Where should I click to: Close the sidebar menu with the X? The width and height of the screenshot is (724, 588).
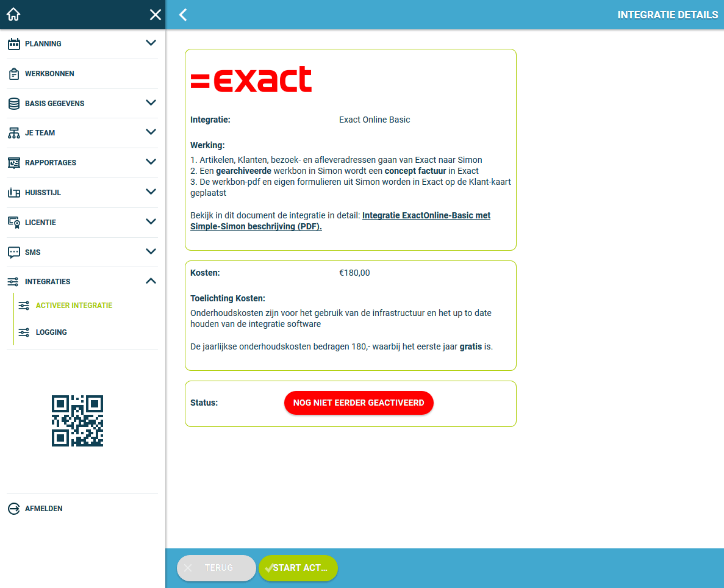click(156, 15)
